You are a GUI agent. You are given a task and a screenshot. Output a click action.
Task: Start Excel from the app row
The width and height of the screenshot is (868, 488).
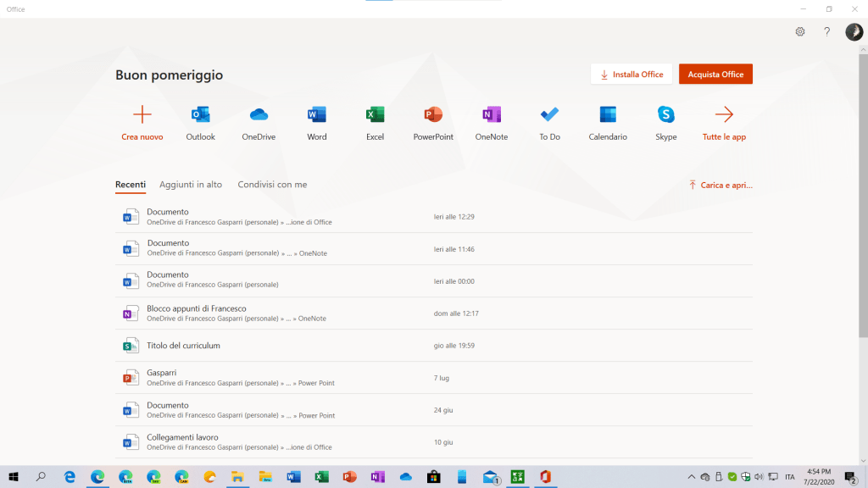[375, 115]
